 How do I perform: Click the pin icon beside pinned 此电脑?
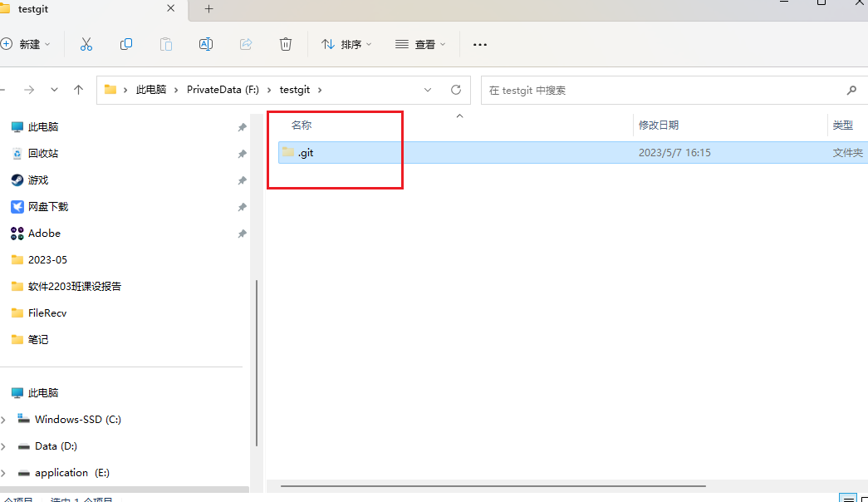(x=242, y=127)
